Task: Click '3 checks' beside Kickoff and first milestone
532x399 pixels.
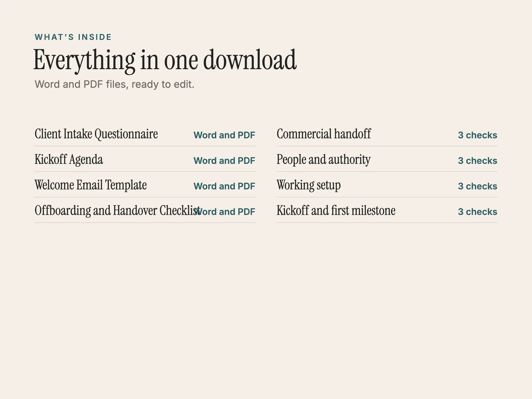Action: [x=477, y=212]
